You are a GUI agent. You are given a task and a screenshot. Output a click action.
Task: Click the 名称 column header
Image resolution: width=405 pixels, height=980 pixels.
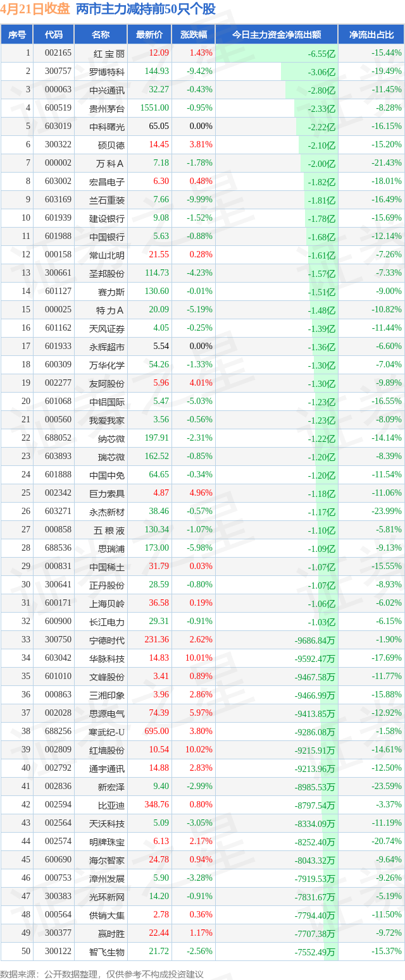(101, 35)
